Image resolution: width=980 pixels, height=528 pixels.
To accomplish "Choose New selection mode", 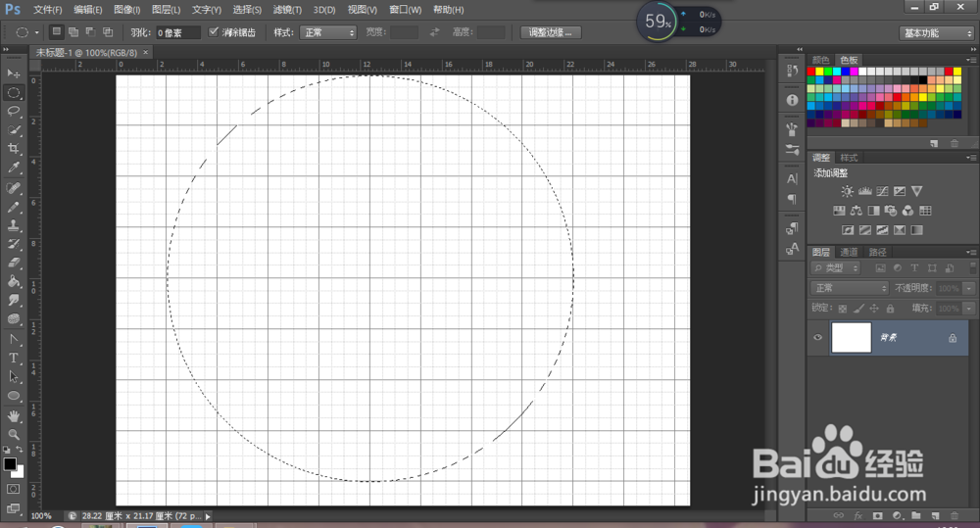I will pos(56,32).
